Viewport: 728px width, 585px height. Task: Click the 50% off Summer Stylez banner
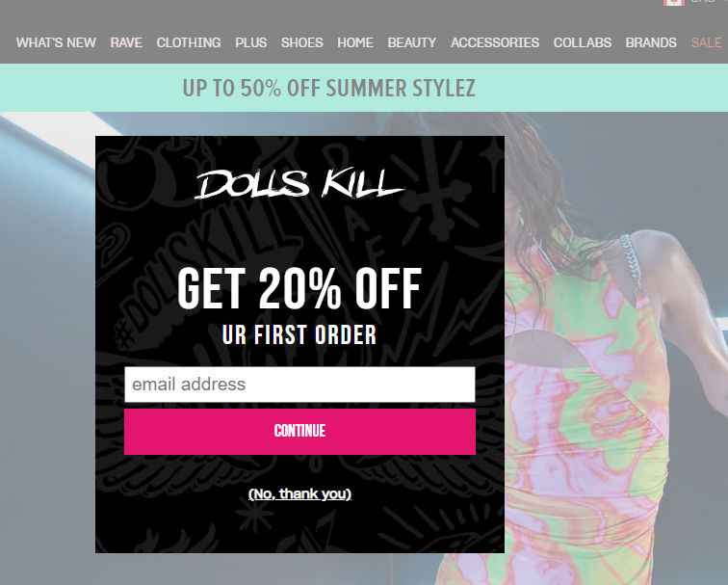point(364,88)
